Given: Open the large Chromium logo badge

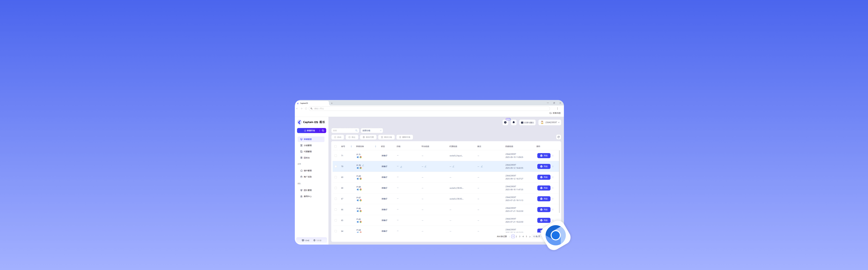Looking at the screenshot, I should pyautogui.click(x=556, y=235).
